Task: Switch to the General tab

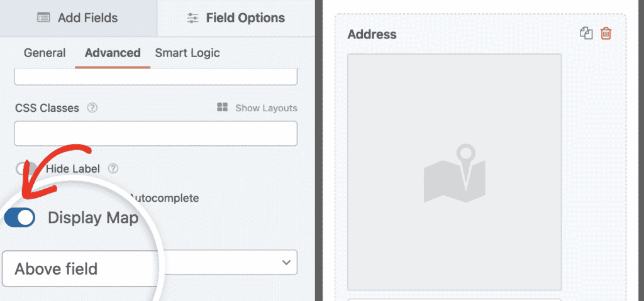Action: click(45, 53)
